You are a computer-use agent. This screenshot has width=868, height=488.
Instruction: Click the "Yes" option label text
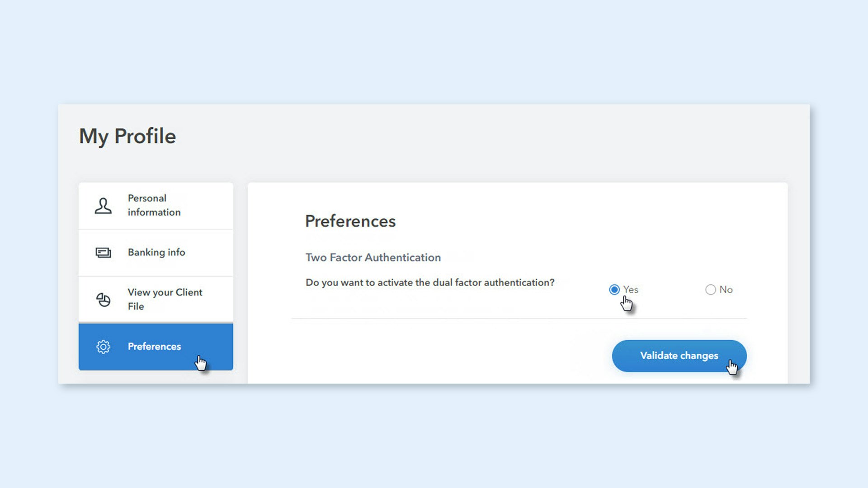tap(631, 290)
